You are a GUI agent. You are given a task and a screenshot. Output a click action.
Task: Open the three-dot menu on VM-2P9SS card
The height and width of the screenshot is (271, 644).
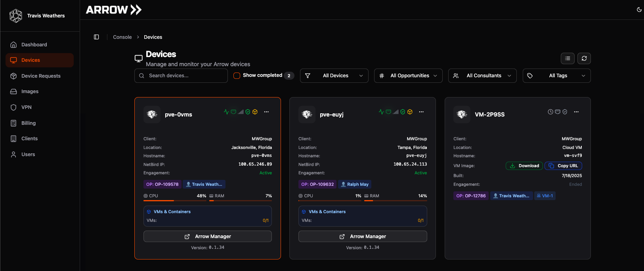tap(576, 112)
